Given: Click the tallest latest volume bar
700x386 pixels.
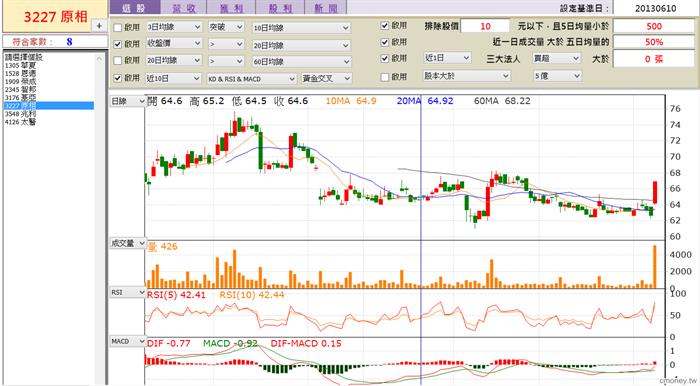Looking at the screenshot, I should tap(655, 266).
